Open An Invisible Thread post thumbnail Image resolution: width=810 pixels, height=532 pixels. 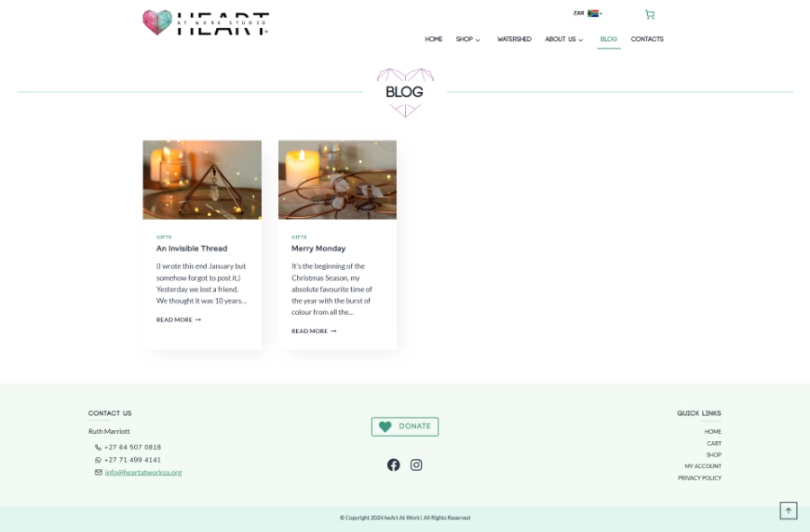(x=202, y=180)
